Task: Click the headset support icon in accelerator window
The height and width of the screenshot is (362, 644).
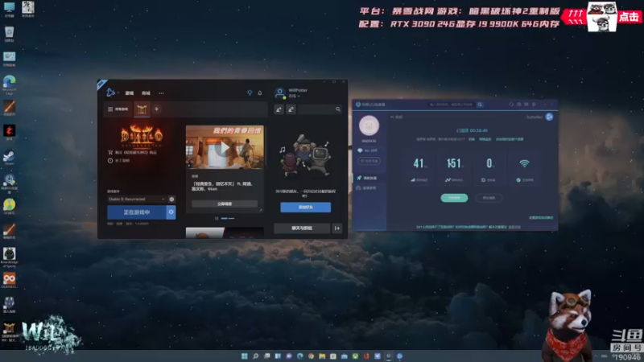Action: 511,105
